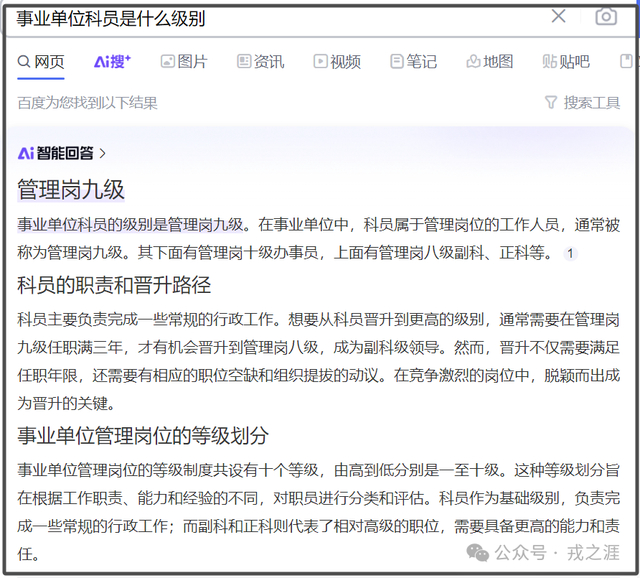
Task: Click the 贴 icon before 贴吧
Action: [549, 62]
